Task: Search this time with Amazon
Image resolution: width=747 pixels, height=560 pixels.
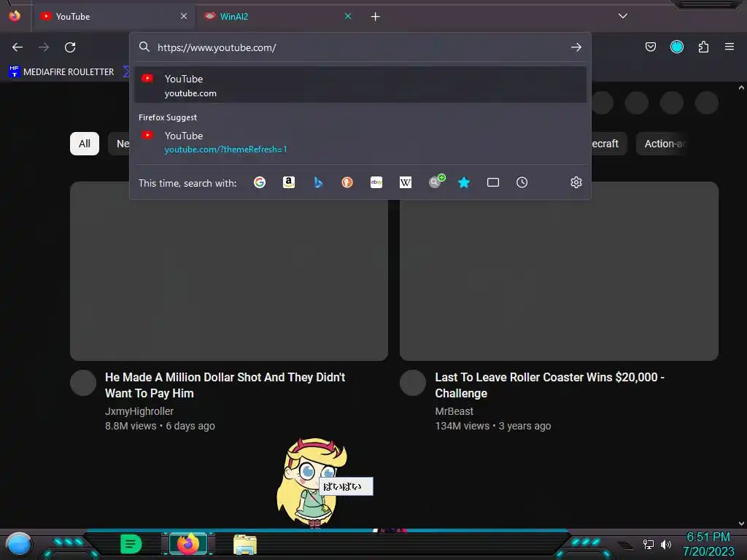Action: (x=289, y=182)
